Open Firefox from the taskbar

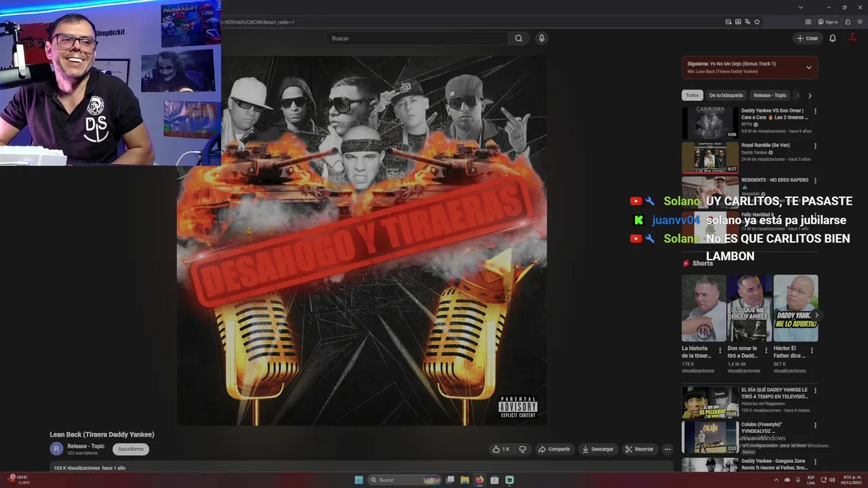click(x=479, y=480)
